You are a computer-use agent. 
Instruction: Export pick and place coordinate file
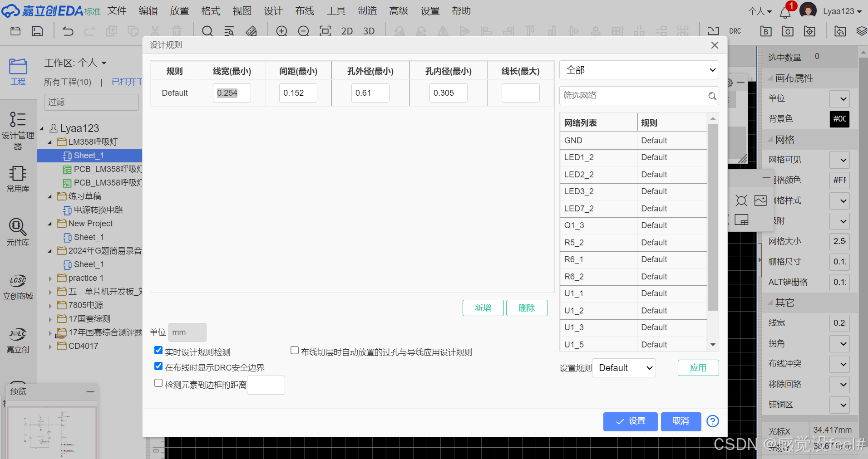point(809,31)
